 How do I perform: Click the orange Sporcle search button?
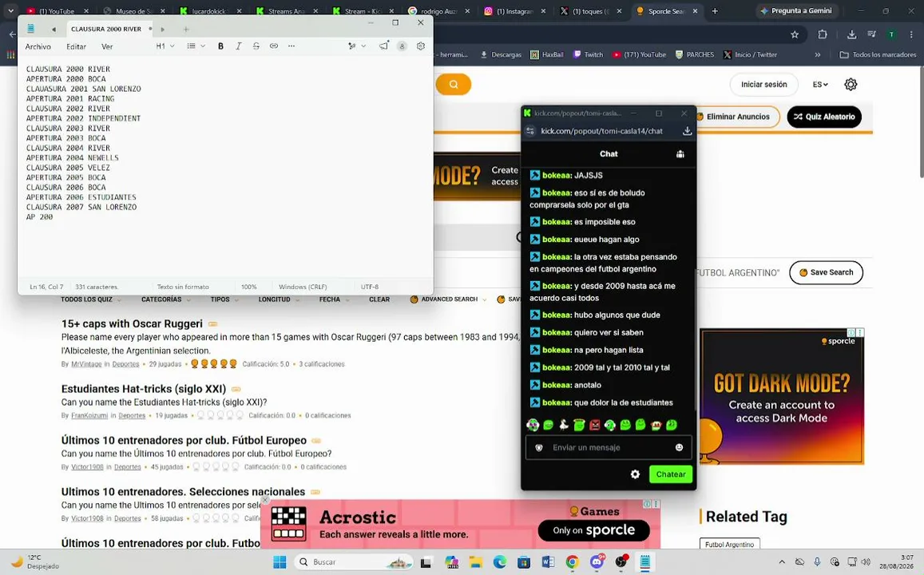[453, 84]
